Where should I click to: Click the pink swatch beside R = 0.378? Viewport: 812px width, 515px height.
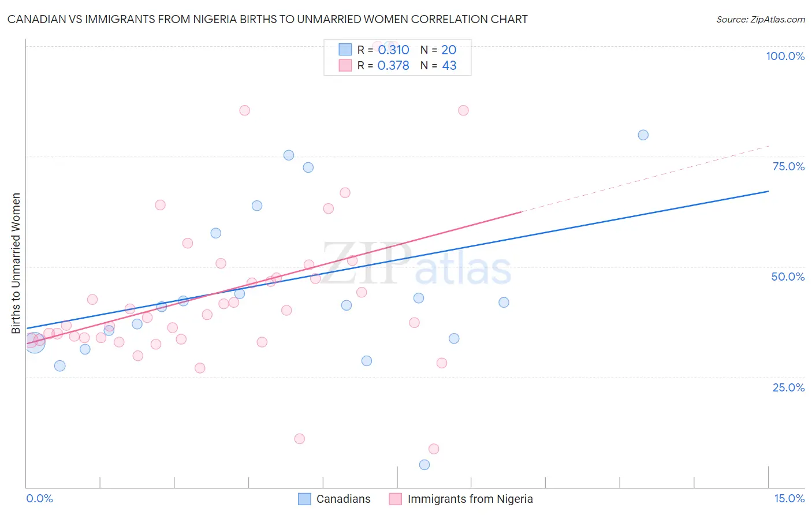pyautogui.click(x=345, y=65)
